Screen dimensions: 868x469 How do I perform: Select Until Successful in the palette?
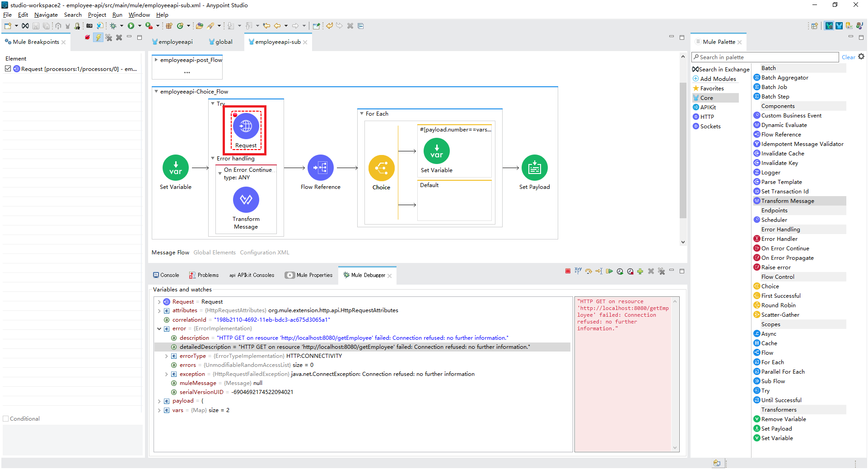781,400
